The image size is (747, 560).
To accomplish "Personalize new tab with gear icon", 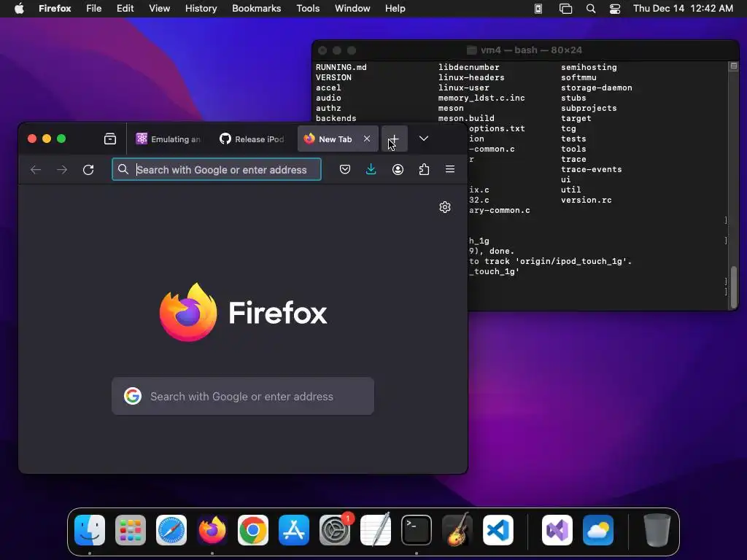I will tap(445, 207).
